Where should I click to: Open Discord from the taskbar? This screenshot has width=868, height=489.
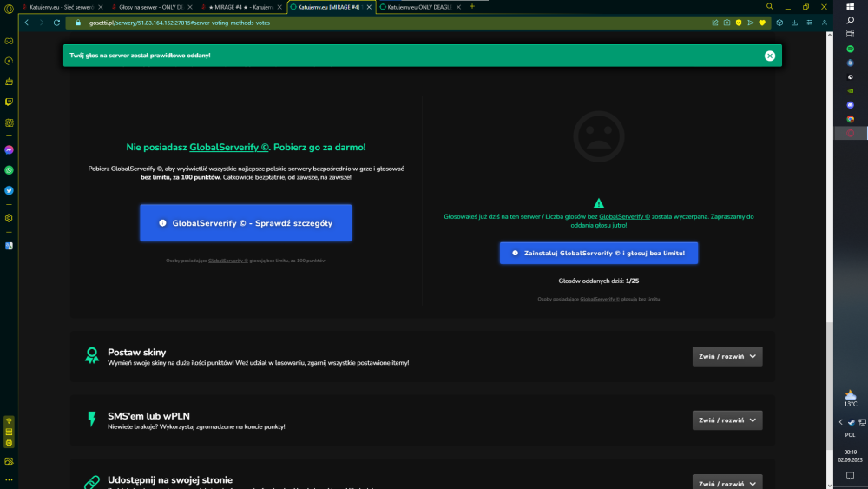point(851,105)
